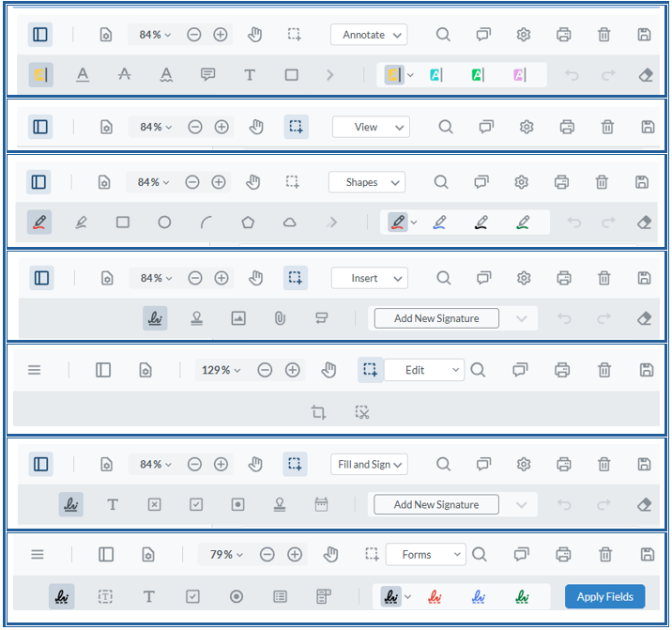Select the arc tool in Shapes row
The height and width of the screenshot is (630, 672).
[206, 223]
